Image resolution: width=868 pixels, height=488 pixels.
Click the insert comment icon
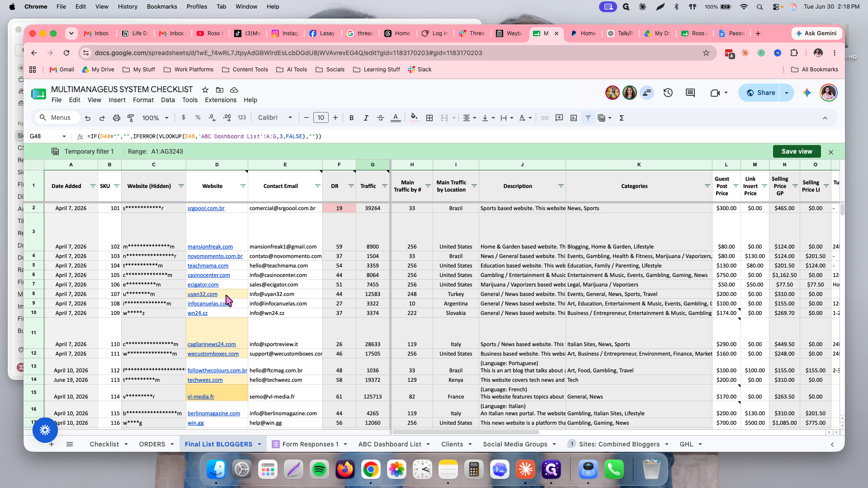(559, 118)
